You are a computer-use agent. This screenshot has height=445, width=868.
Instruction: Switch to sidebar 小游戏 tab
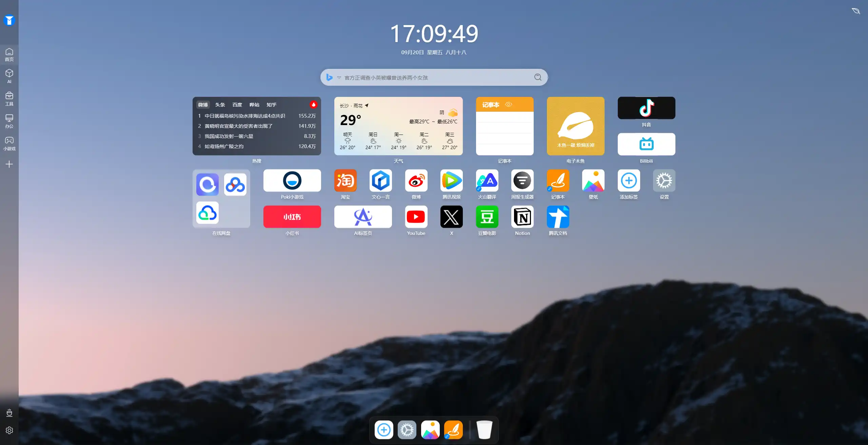[x=9, y=143]
